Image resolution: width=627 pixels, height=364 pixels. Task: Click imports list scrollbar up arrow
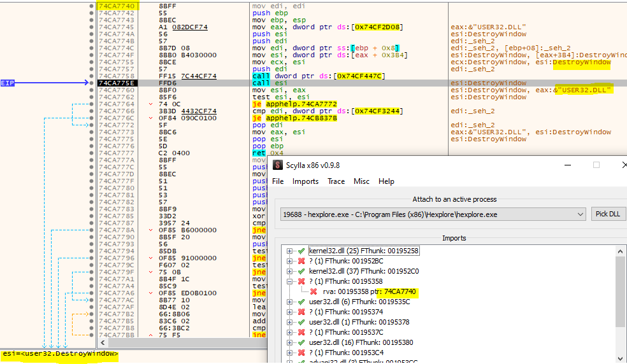(620, 251)
